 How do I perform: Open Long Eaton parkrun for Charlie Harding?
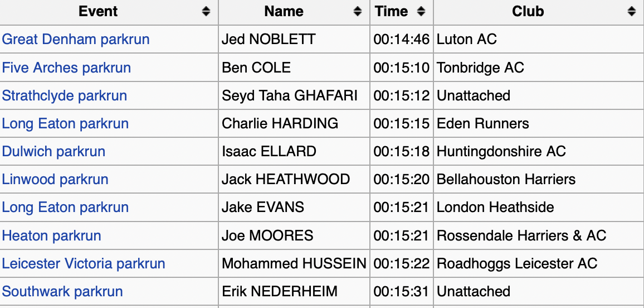pos(65,124)
